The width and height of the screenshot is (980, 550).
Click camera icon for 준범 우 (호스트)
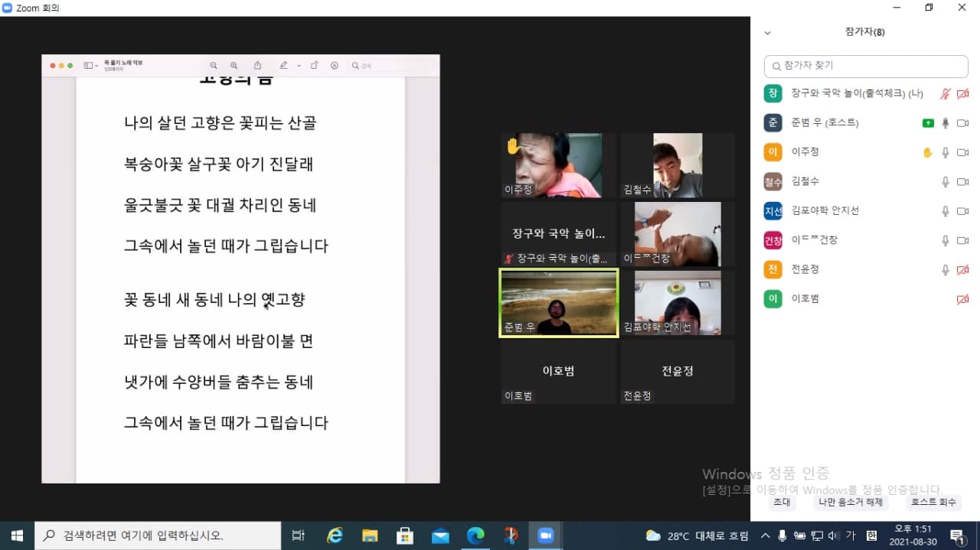963,122
